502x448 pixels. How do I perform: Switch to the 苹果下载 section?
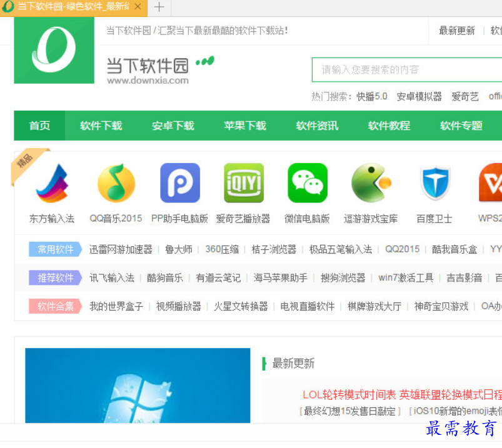(x=245, y=126)
